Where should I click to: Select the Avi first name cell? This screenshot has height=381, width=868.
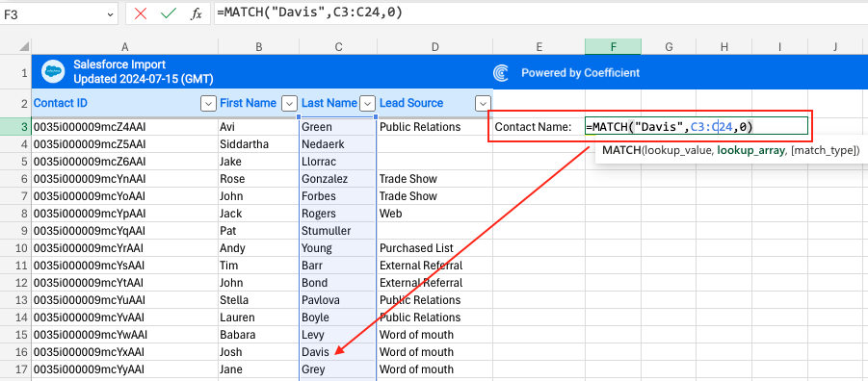[258, 127]
